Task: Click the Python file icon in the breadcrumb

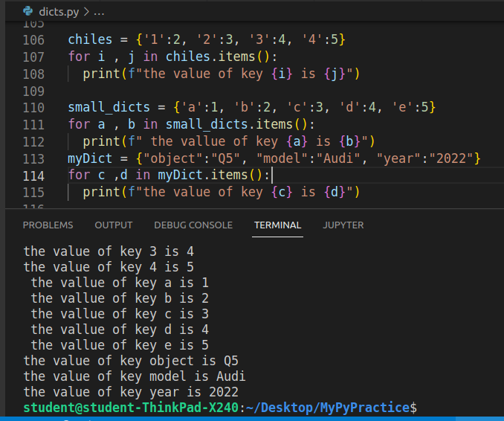Action: [x=28, y=11]
